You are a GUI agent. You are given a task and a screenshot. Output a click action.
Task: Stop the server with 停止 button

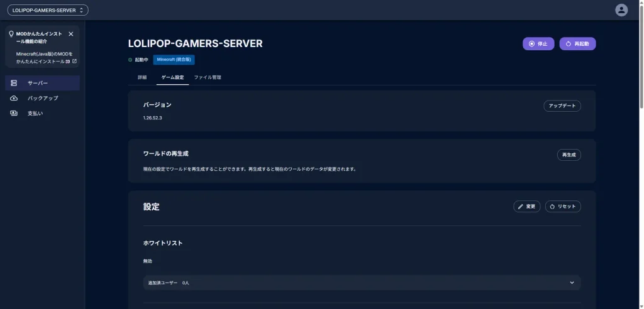[x=538, y=44]
